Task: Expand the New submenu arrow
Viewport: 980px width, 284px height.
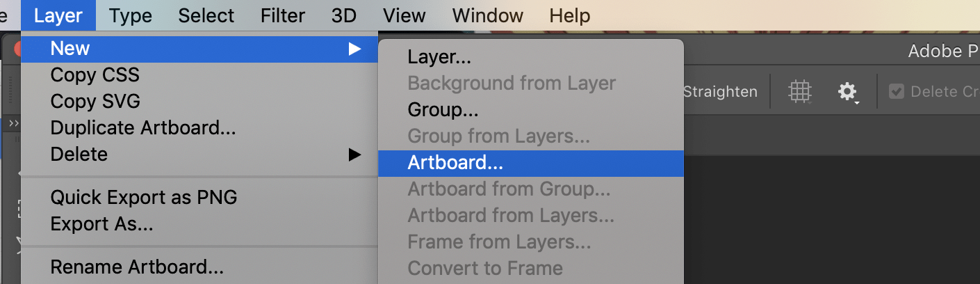Action: (x=355, y=49)
